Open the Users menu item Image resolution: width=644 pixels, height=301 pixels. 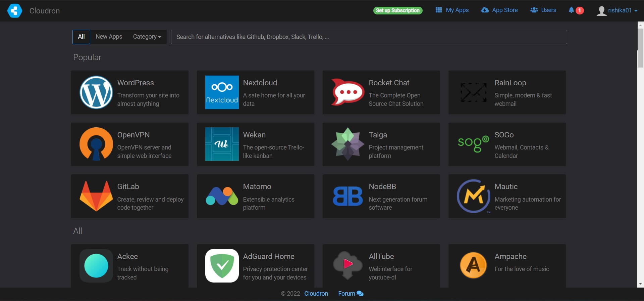pos(543,10)
